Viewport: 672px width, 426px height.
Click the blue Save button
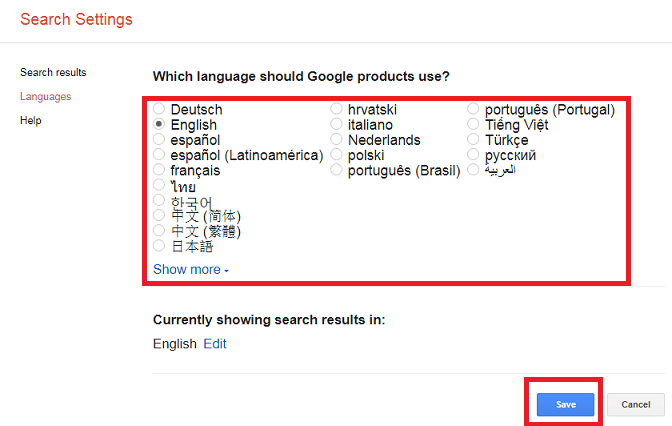tap(565, 404)
